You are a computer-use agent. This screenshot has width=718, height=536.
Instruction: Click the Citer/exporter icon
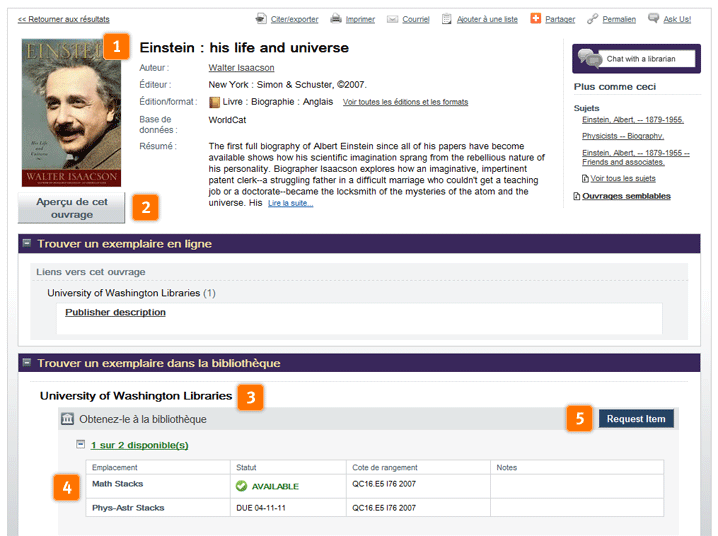pos(261,18)
